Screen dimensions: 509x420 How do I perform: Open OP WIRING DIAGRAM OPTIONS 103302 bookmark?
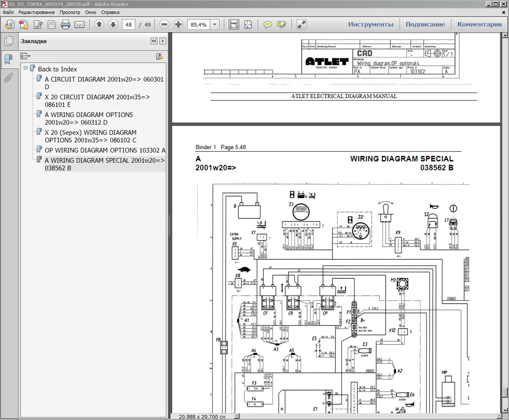tap(105, 150)
